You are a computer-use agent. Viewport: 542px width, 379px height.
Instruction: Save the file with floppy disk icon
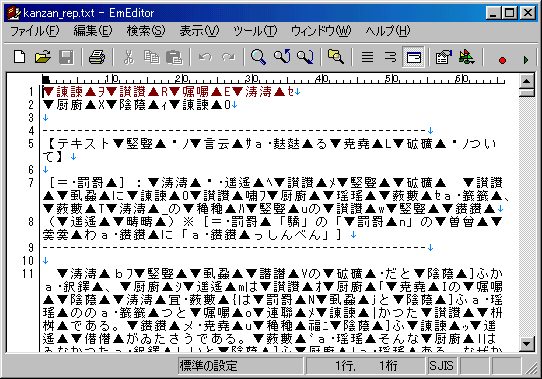[x=66, y=57]
